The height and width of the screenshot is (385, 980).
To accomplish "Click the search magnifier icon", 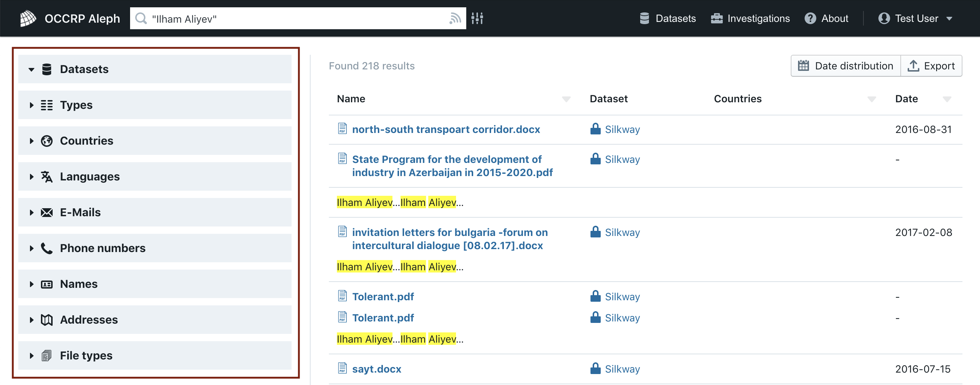I will 141,18.
